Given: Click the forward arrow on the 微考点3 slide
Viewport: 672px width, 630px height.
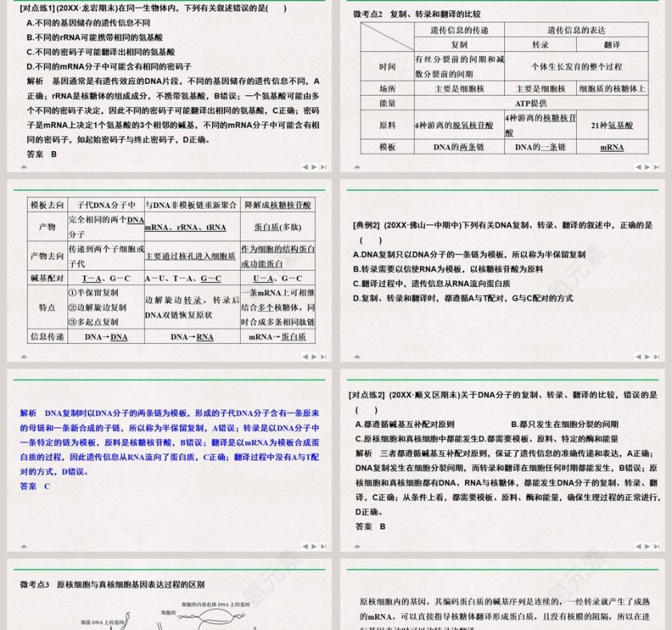Looking at the screenshot, I should [314, 628].
